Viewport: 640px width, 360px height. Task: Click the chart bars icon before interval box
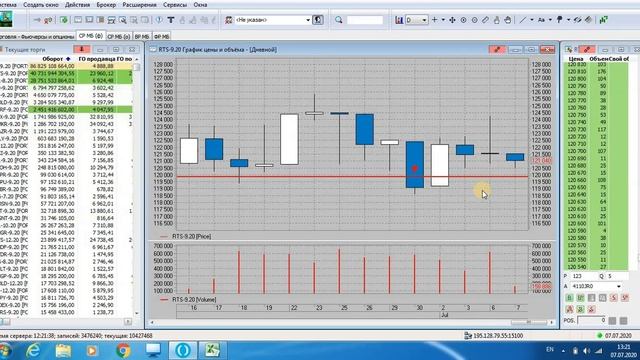click(x=399, y=20)
